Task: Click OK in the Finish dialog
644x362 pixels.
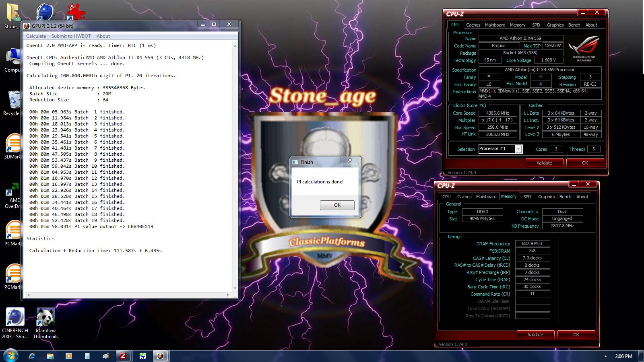Action: 337,205
